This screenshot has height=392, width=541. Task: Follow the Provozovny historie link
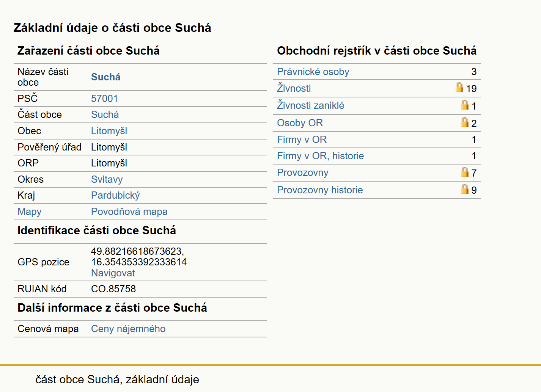320,190
